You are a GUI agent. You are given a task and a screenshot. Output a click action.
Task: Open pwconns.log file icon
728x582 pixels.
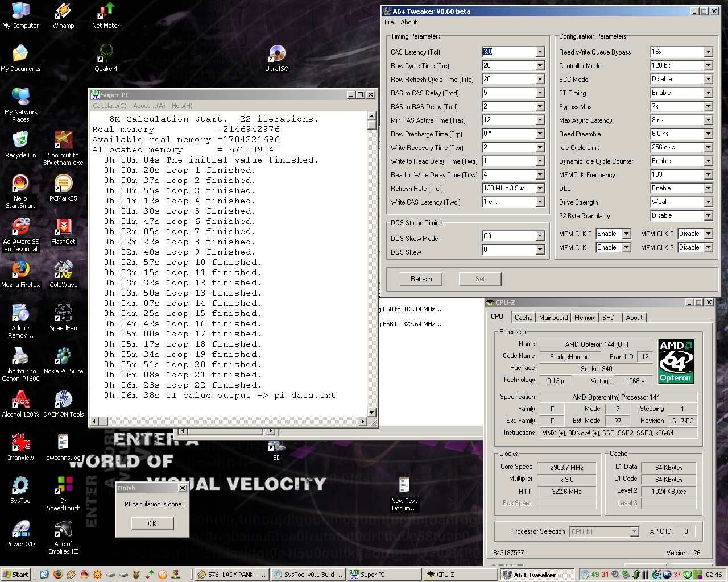[x=63, y=447]
